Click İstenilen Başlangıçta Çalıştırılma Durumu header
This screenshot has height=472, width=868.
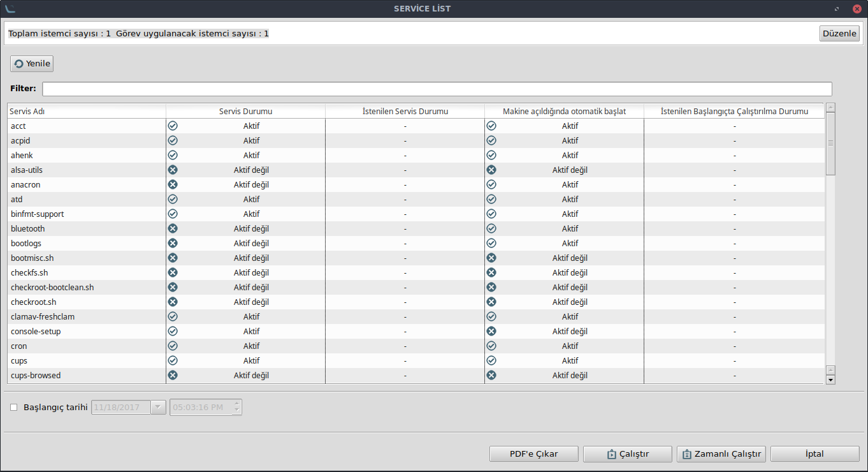coord(734,111)
